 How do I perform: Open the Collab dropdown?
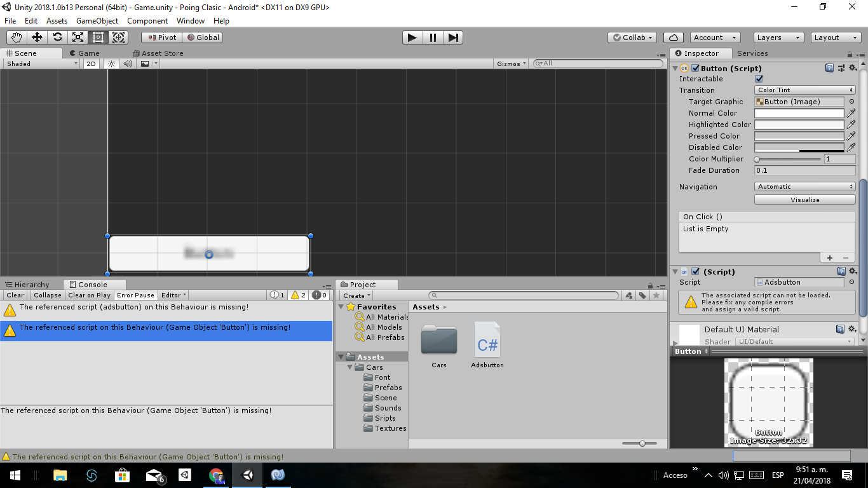pos(632,37)
